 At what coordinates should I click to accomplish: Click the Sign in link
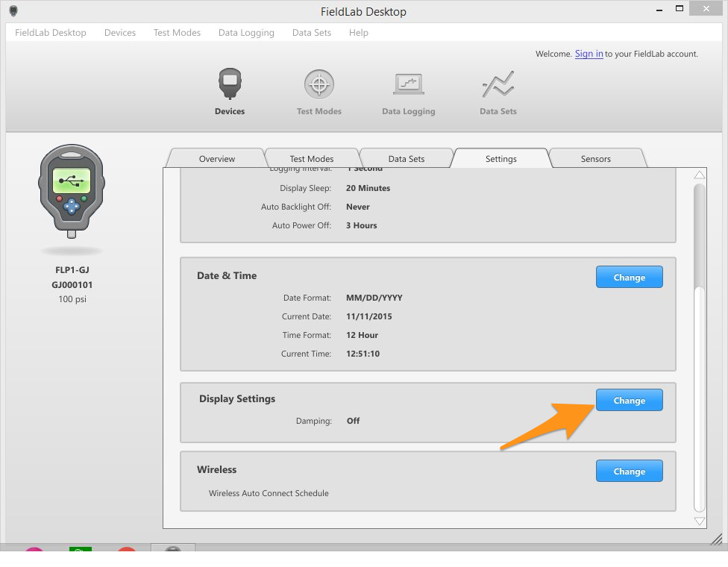(589, 54)
